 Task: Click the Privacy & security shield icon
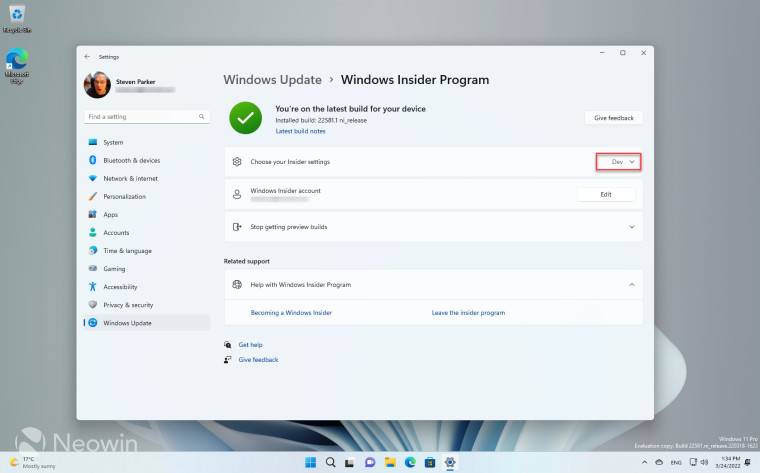(x=93, y=305)
